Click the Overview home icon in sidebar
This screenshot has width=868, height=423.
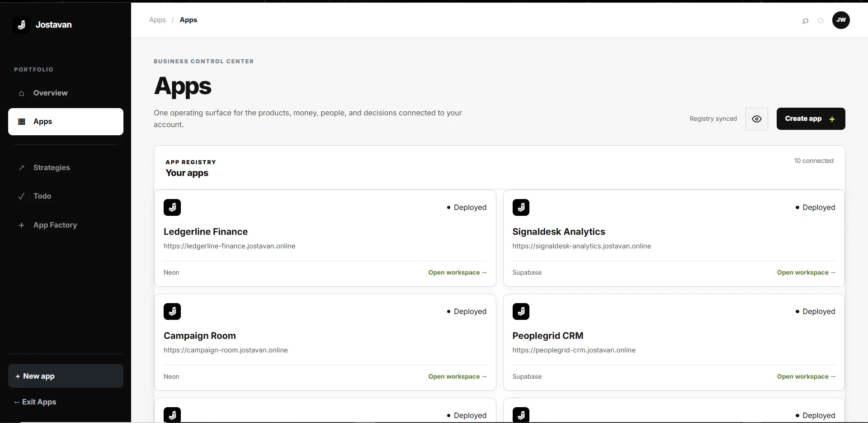click(x=21, y=93)
